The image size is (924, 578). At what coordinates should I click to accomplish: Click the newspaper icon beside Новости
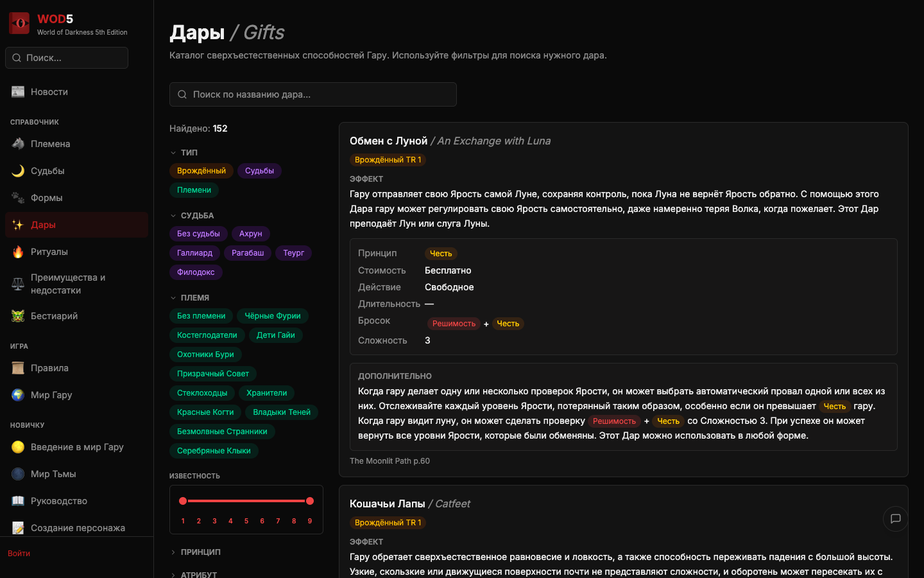click(x=18, y=92)
